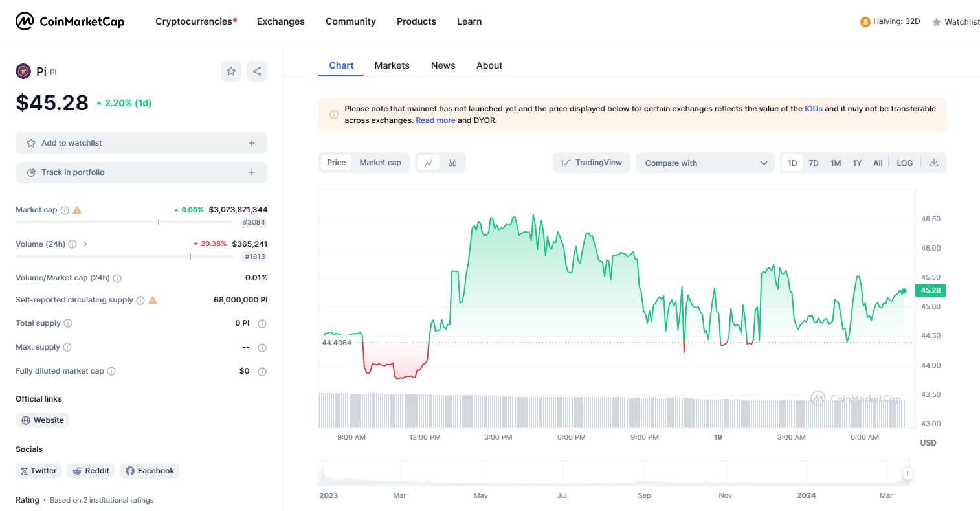The image size is (980, 511).
Task: Expand the Volume (24h) chevron
Action: tap(85, 244)
